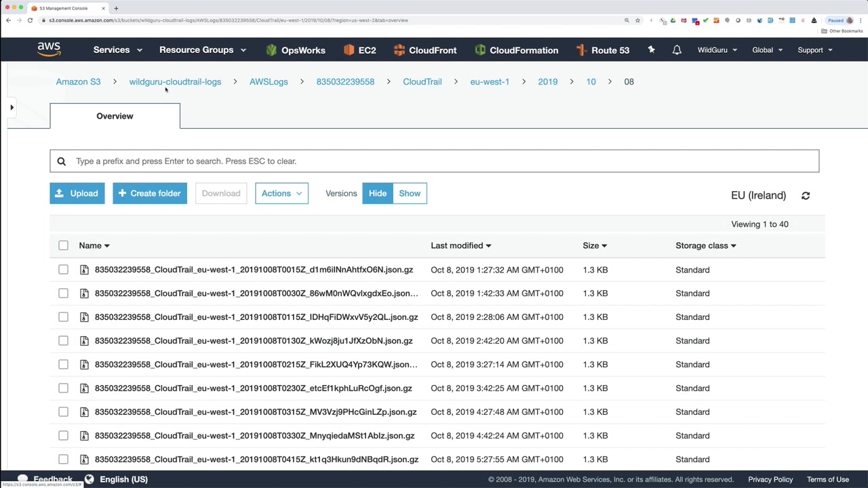Screen dimensions: 868x488
Task: Click the file icon of the T0215Z log
Action: tap(84, 365)
